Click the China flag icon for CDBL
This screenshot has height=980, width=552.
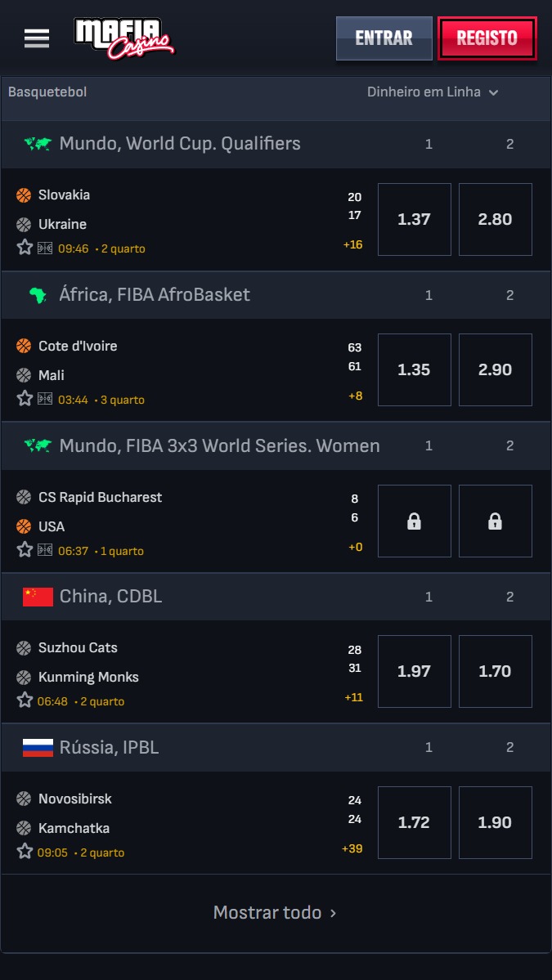(x=38, y=597)
